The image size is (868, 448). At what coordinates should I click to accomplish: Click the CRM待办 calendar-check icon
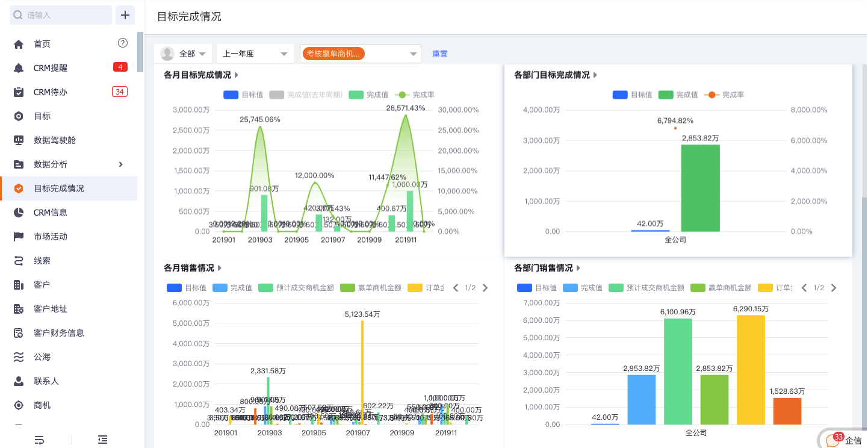(19, 92)
